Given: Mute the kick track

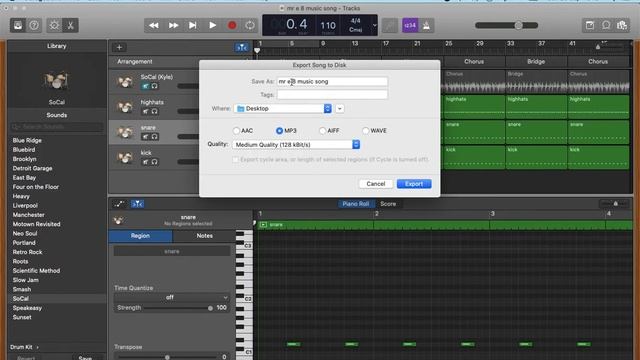Looking at the screenshot, I should click(145, 162).
